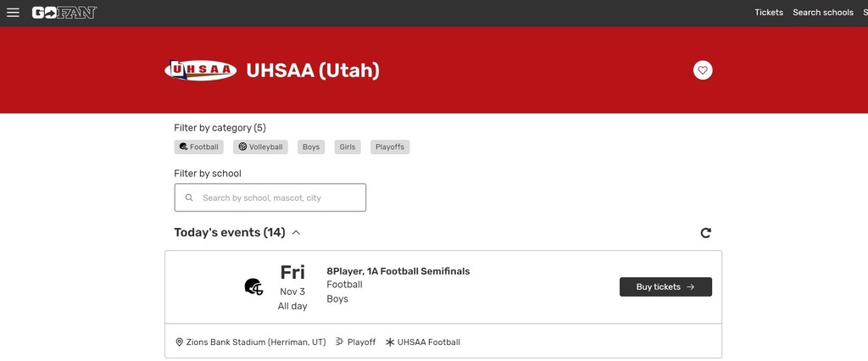Focus the search by school input field
The height and width of the screenshot is (361, 868).
[270, 197]
